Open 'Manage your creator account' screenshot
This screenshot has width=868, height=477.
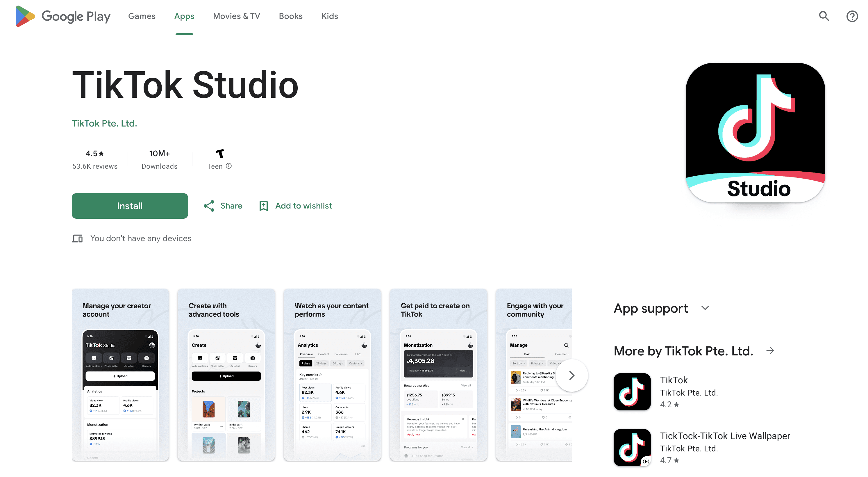click(120, 375)
